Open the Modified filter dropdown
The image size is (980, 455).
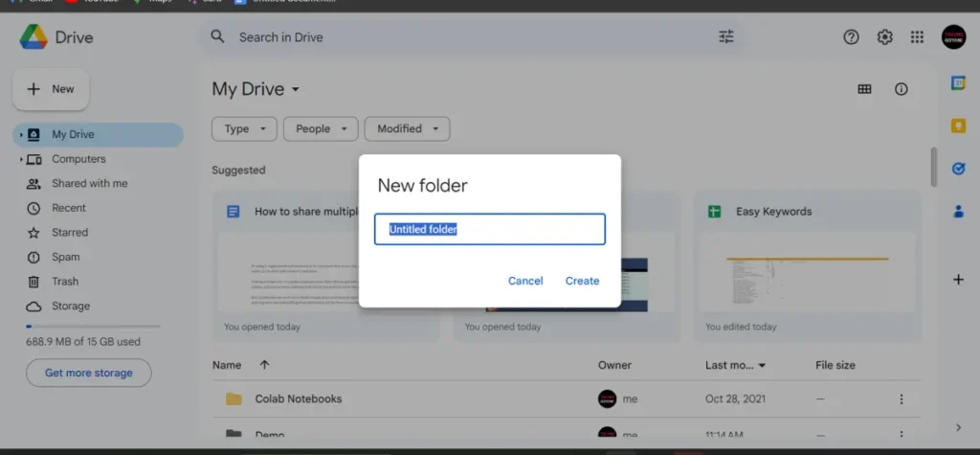click(x=407, y=129)
